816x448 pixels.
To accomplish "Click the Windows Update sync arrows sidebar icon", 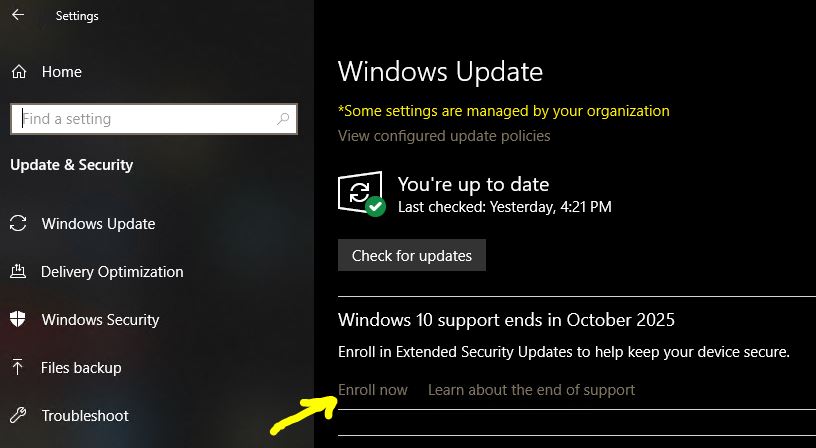I will pyautogui.click(x=18, y=223).
